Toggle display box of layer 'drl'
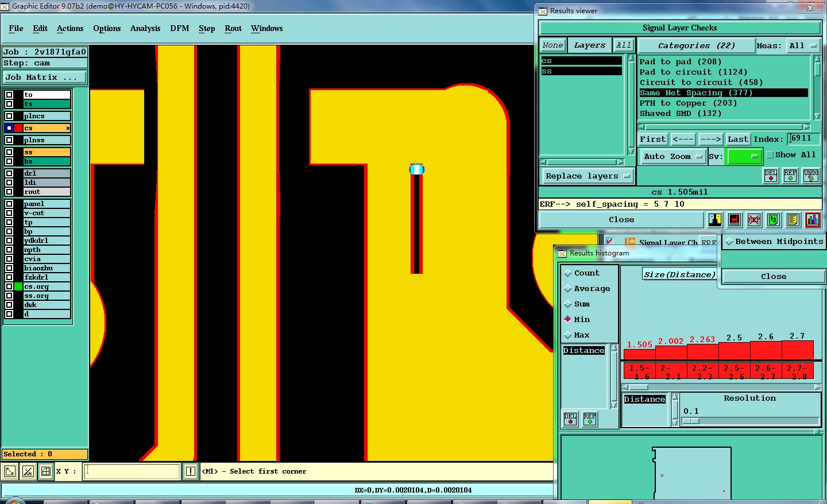The height and width of the screenshot is (504, 827). 9,173
